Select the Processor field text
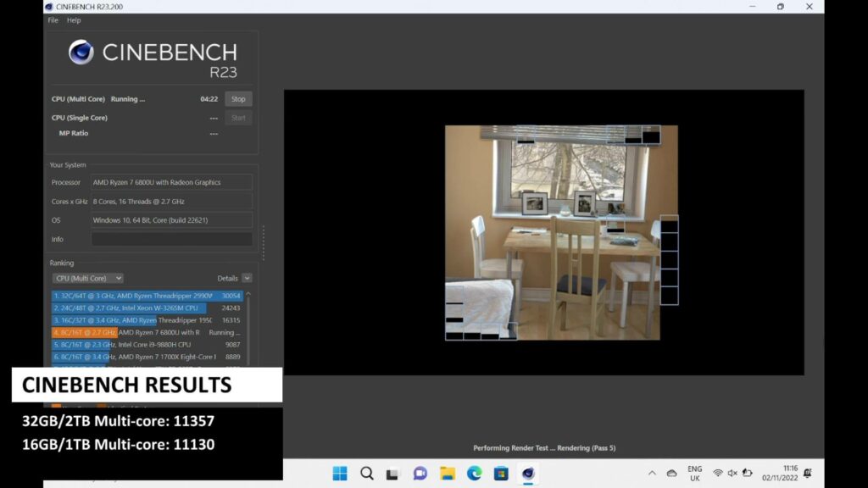The height and width of the screenshot is (488, 868). point(171,183)
